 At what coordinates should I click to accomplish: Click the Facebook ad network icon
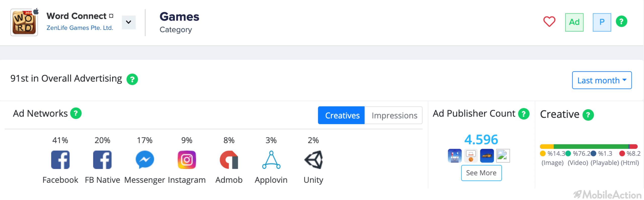pyautogui.click(x=60, y=160)
